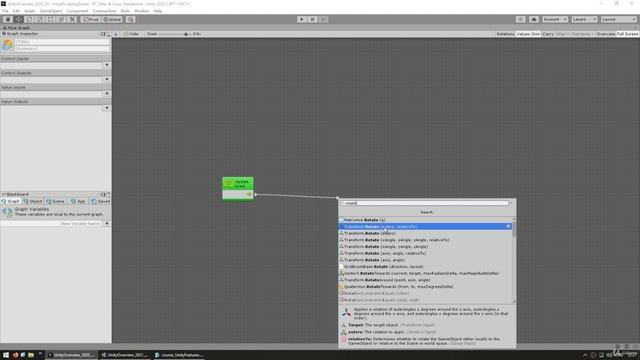Select the Hand tool in Unity toolbar
The height and width of the screenshot is (360, 640).
coord(8,19)
